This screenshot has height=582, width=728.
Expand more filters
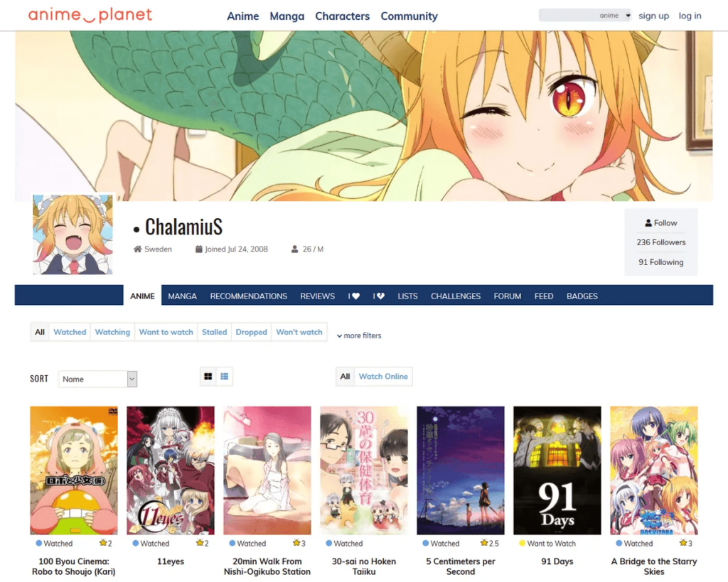coord(359,335)
